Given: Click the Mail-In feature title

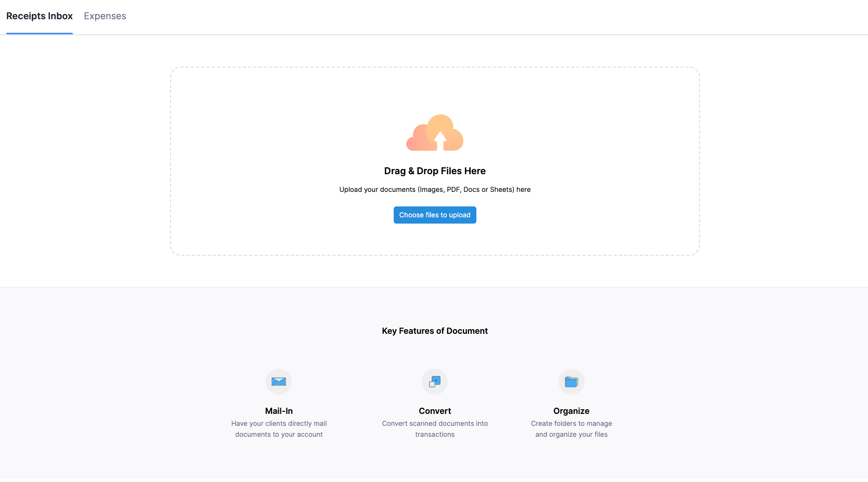Looking at the screenshot, I should tap(279, 411).
